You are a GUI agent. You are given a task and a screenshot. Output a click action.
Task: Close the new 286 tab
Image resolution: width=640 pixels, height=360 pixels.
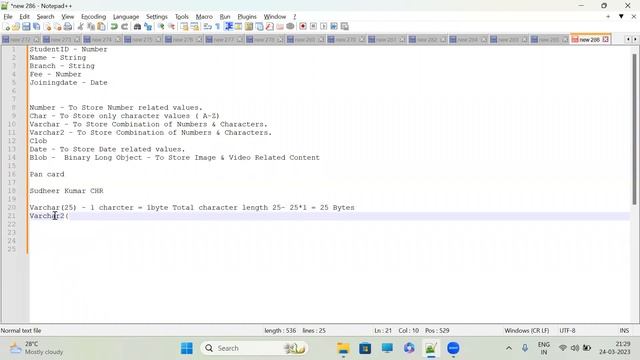tap(606, 39)
